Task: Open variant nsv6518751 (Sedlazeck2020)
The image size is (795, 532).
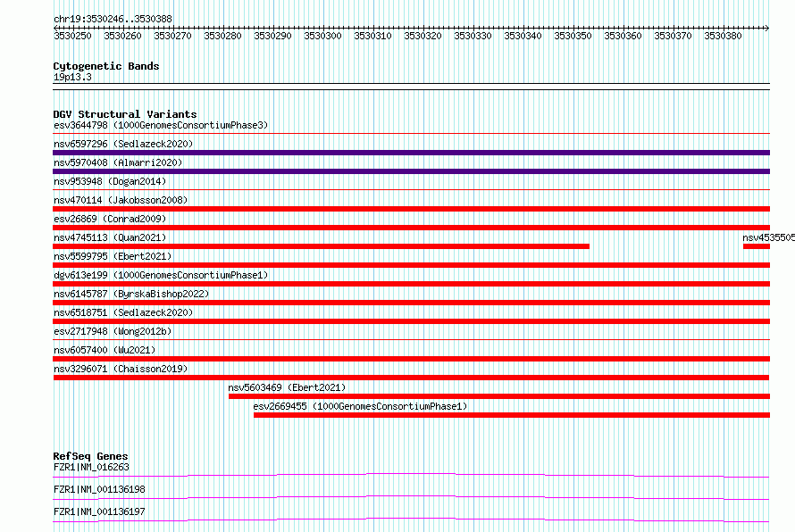Action: 123,312
